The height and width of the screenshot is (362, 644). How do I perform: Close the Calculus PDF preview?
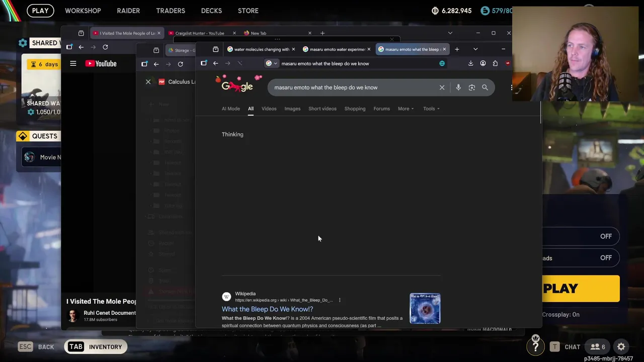pyautogui.click(x=148, y=81)
